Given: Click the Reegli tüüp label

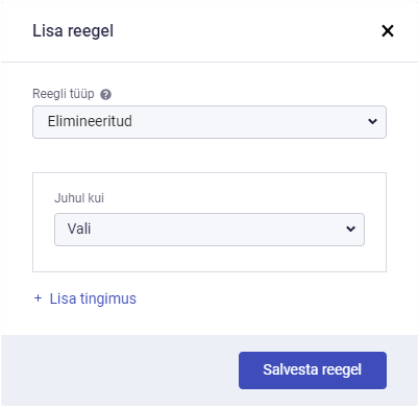Looking at the screenshot, I should [63, 94].
